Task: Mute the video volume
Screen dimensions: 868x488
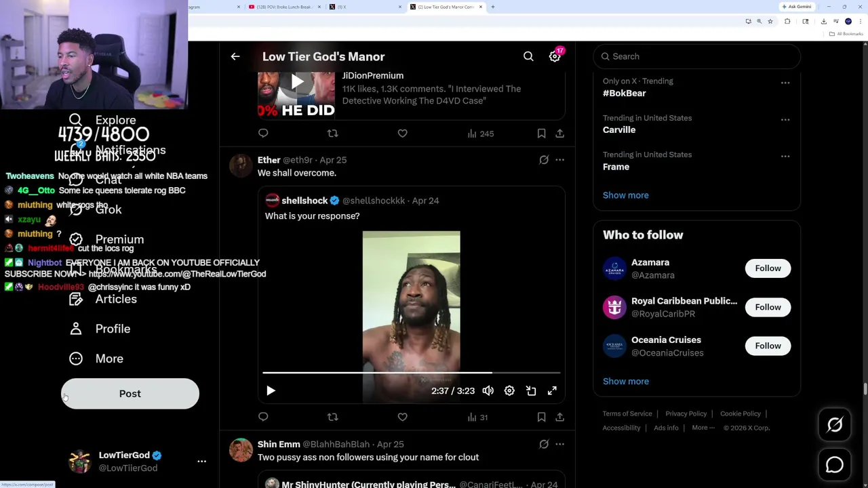Action: 488,390
